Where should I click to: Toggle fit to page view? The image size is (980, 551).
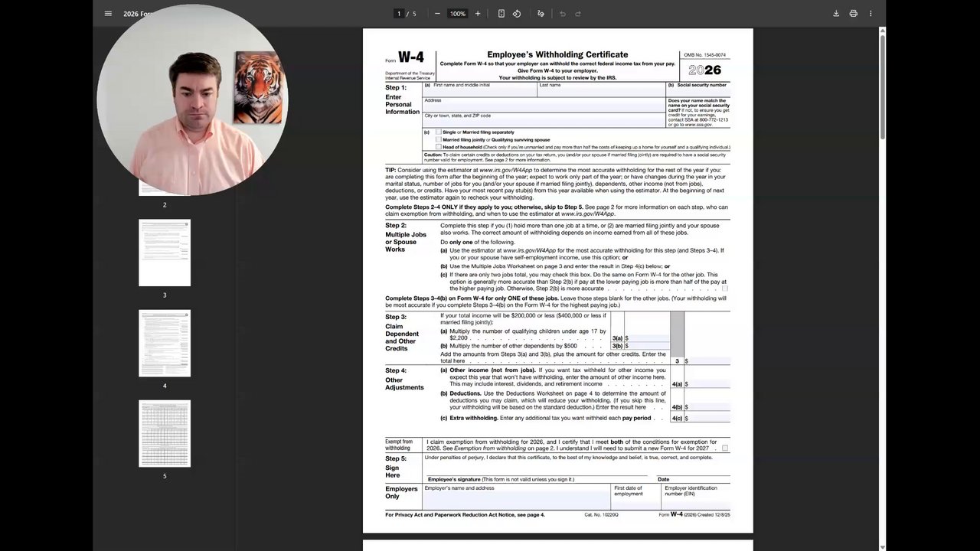point(501,14)
